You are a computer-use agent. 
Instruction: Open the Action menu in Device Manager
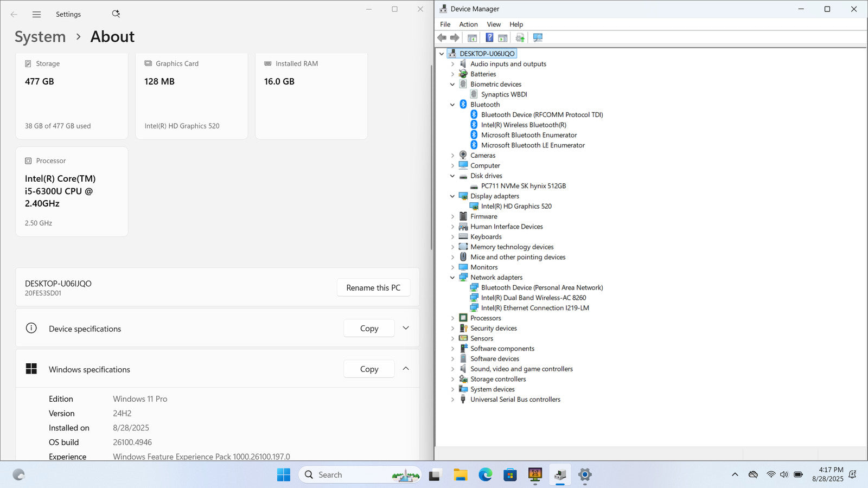(469, 24)
